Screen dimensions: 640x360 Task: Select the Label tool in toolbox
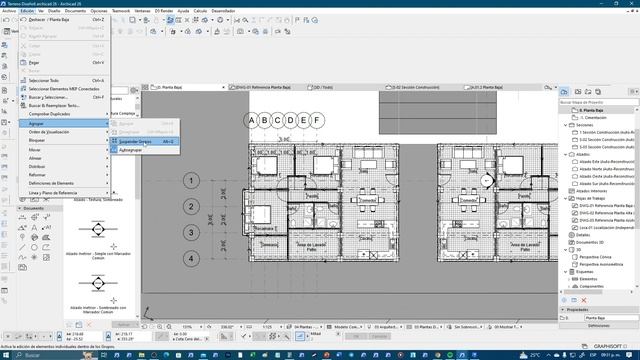point(46,227)
